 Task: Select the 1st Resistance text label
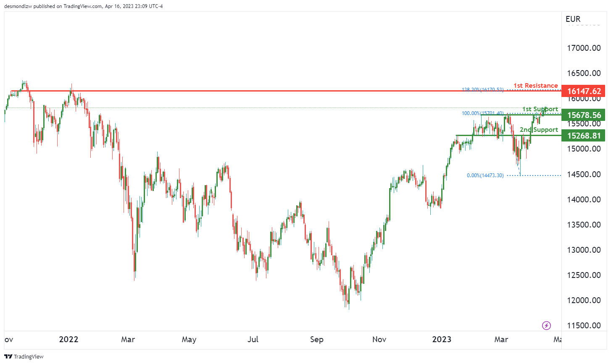(x=535, y=86)
